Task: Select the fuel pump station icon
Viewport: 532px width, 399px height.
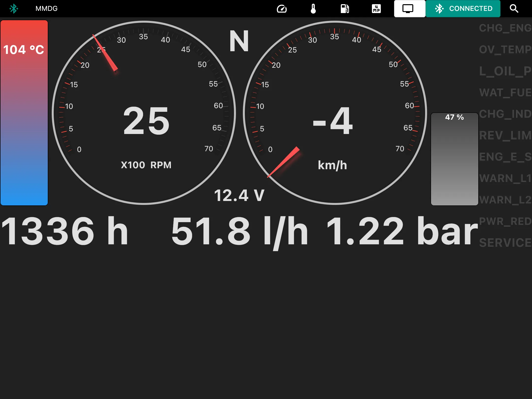Action: click(344, 8)
